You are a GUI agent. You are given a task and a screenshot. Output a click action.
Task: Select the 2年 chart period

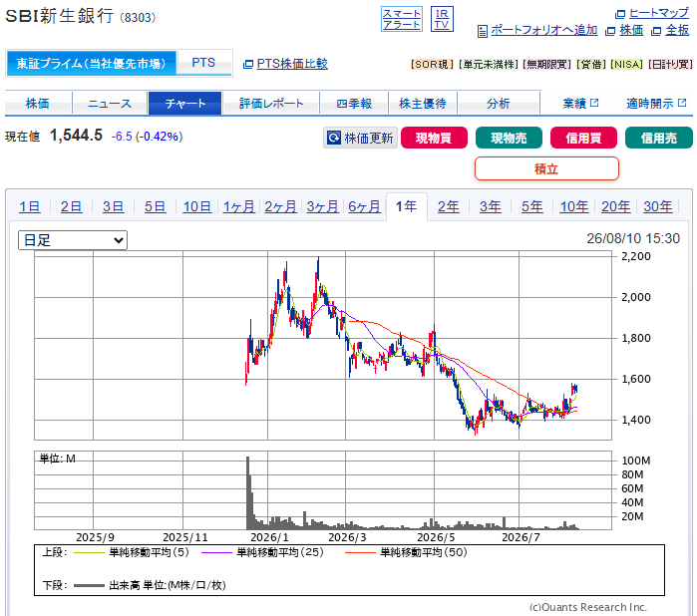coord(448,206)
